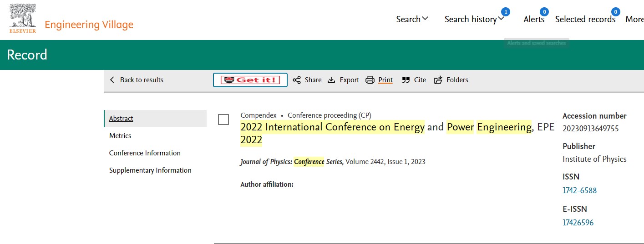Image resolution: width=644 pixels, height=244 pixels.
Task: Click the Search history badge count
Action: click(505, 11)
